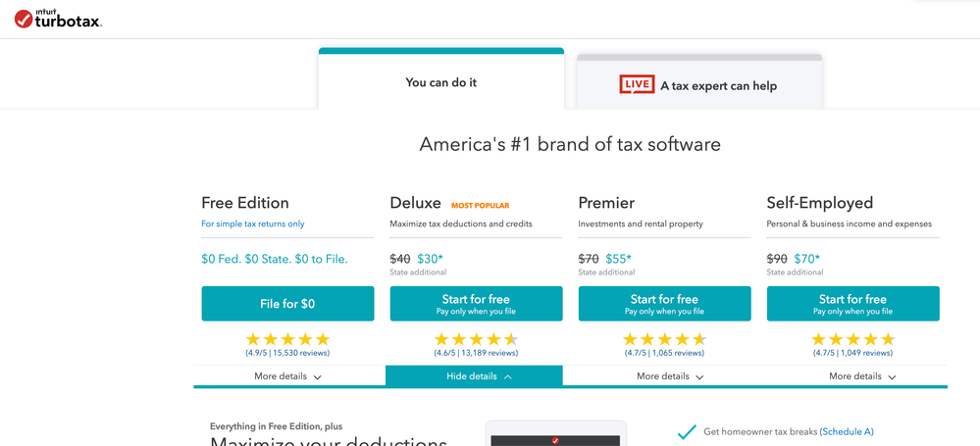The width and height of the screenshot is (980, 446).
Task: Expand More details for Free Edition
Action: click(287, 376)
